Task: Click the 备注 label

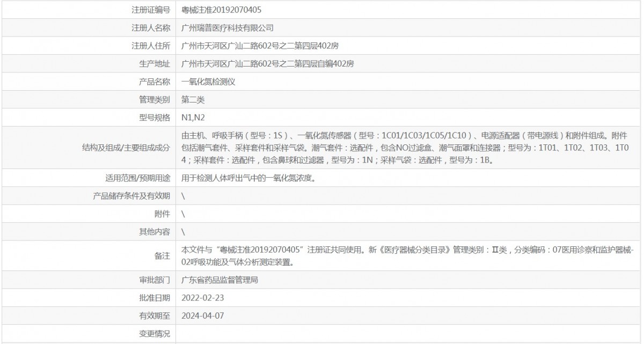Action: point(163,256)
